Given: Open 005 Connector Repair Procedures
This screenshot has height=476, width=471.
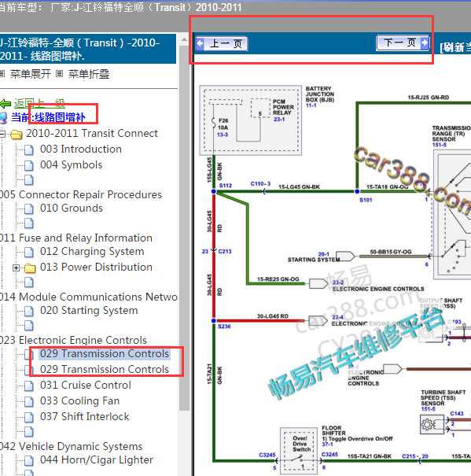Looking at the screenshot, I should coord(81,194).
